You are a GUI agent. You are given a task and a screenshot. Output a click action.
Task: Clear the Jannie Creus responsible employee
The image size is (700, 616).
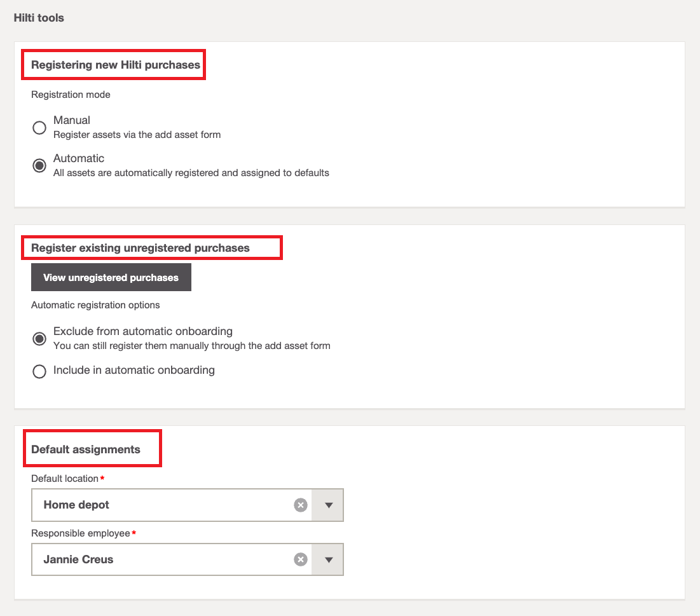point(301,559)
